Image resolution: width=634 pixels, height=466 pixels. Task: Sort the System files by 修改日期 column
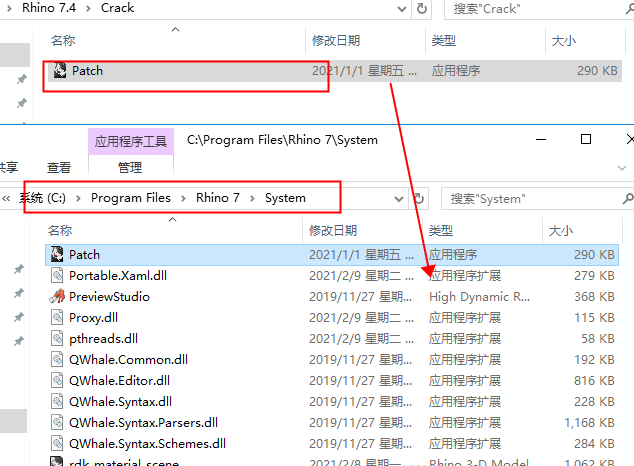pyautogui.click(x=333, y=230)
